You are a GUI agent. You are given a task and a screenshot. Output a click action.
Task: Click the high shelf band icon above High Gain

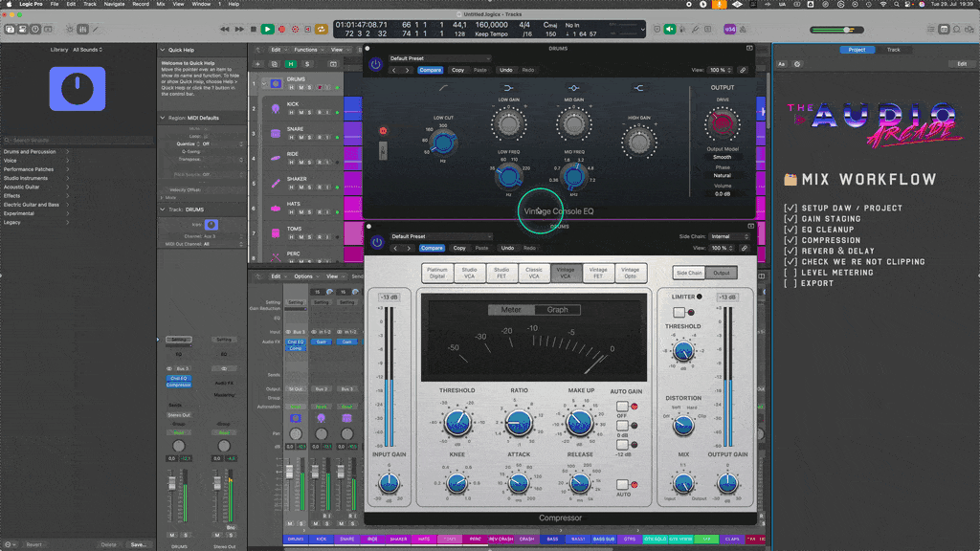point(638,88)
